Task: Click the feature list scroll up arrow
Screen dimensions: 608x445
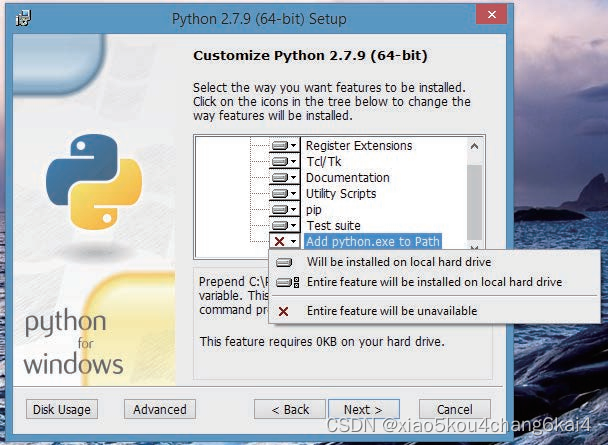Action: (474, 146)
